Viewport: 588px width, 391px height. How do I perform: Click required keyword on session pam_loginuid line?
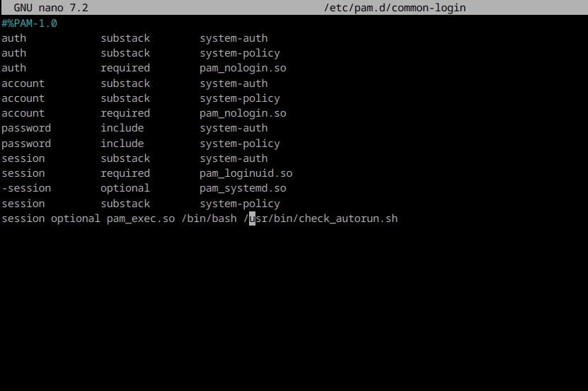(x=125, y=173)
